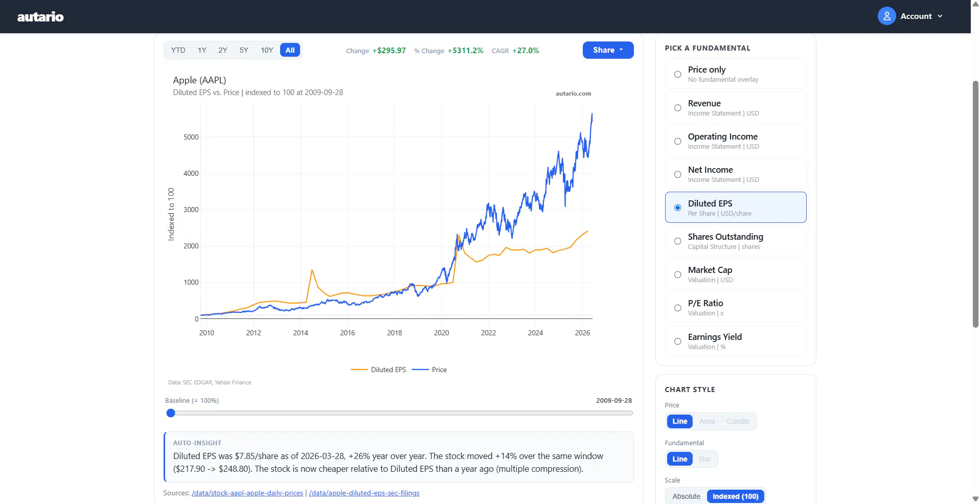Choose the P/E Ratio fundamental
The height and width of the screenshot is (504, 980).
point(736,307)
